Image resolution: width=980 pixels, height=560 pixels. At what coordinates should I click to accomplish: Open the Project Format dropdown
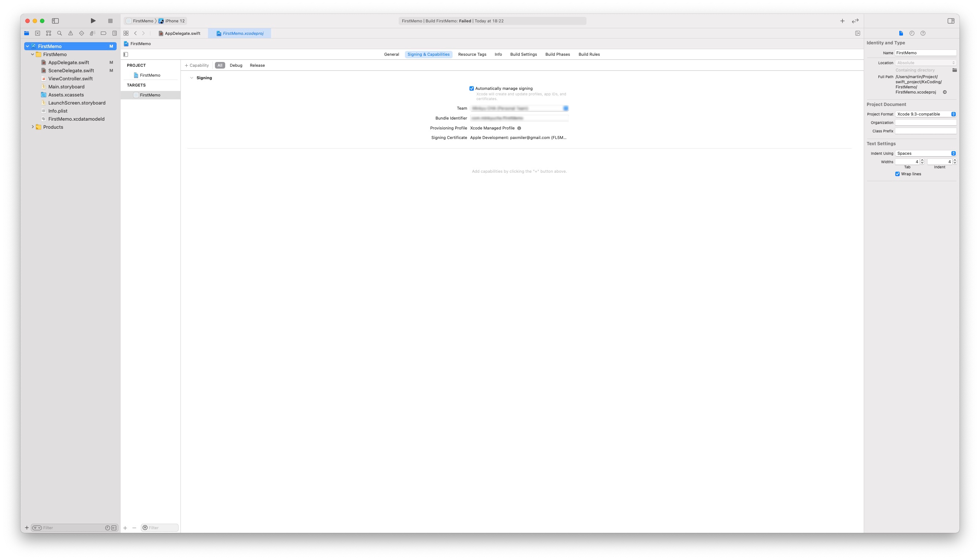(925, 114)
